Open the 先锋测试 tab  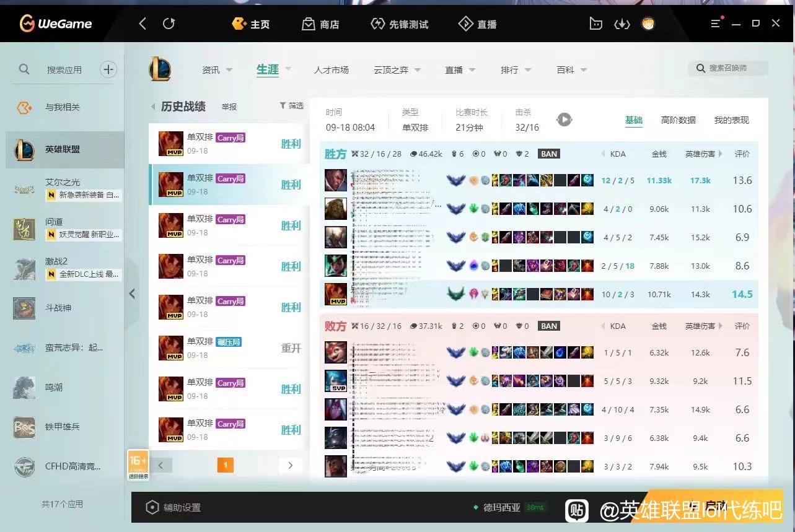[x=399, y=24]
